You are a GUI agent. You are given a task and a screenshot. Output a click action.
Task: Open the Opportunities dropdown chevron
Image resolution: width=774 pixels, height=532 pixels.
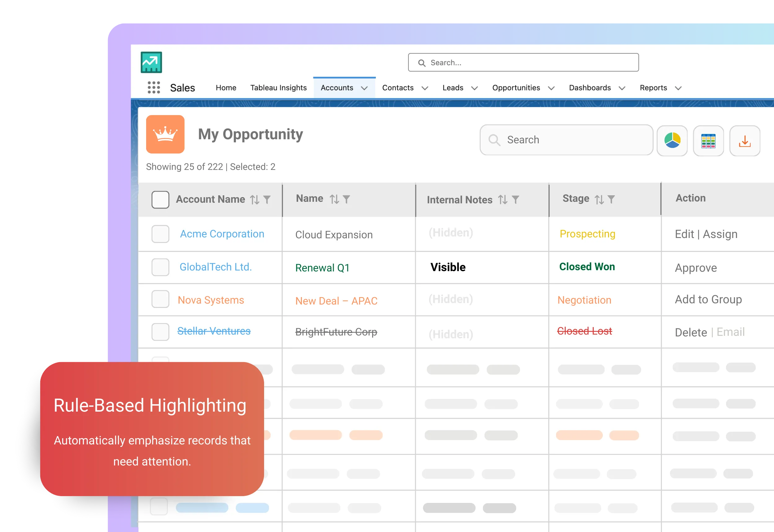click(x=551, y=88)
